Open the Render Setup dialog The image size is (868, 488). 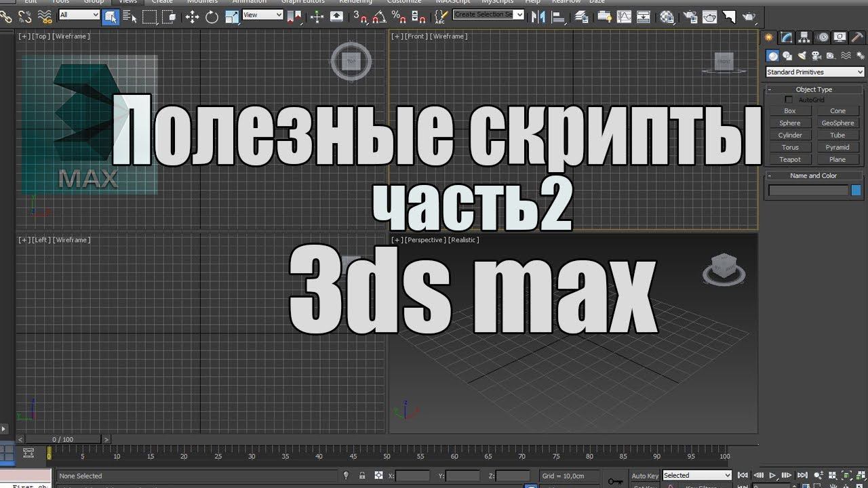point(689,16)
